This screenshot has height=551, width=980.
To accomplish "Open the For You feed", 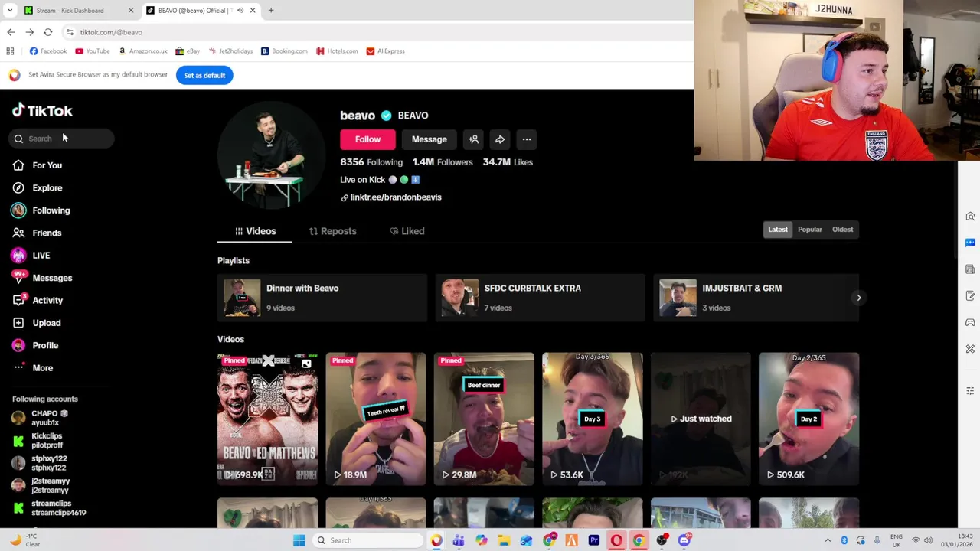I will (37, 165).
